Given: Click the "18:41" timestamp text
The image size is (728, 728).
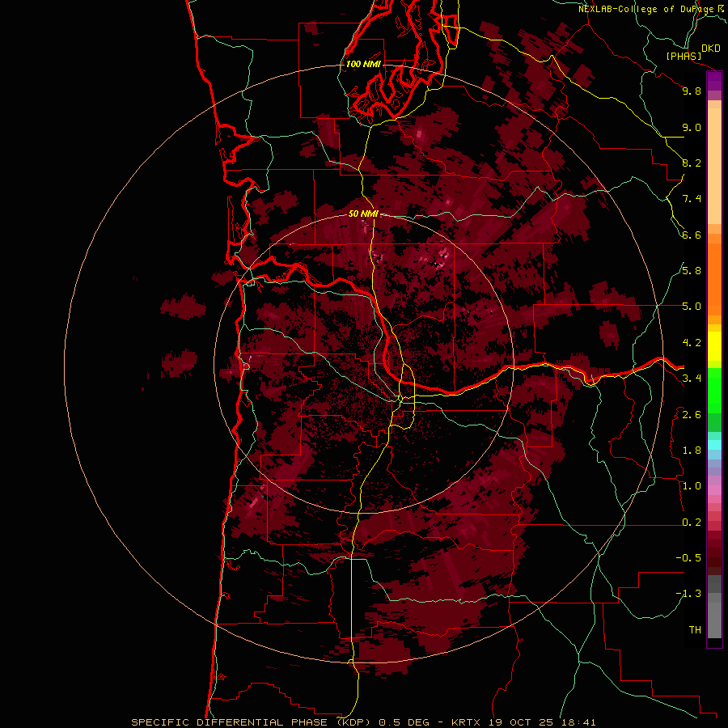Looking at the screenshot, I should 578,722.
